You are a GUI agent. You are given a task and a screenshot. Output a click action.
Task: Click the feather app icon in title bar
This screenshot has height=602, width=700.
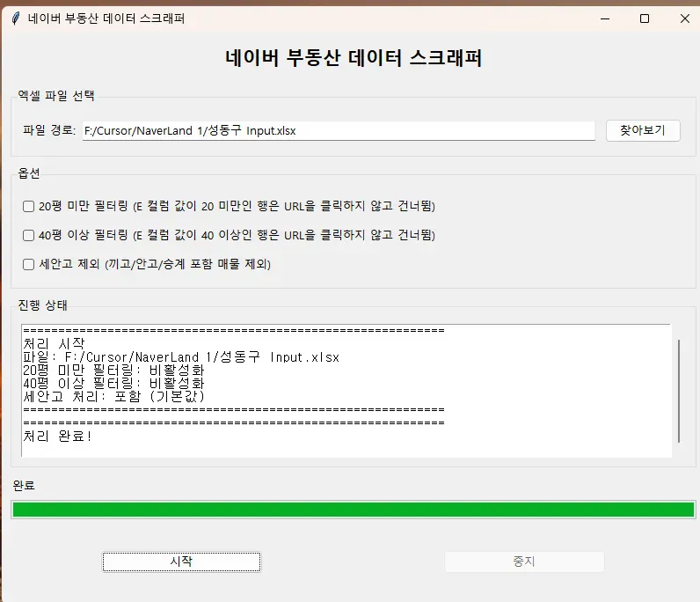click(16, 18)
